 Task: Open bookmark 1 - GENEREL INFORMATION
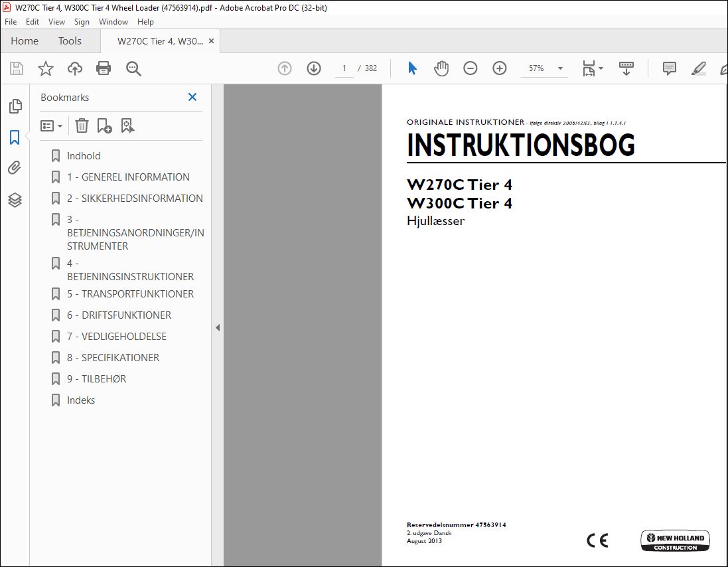128,177
